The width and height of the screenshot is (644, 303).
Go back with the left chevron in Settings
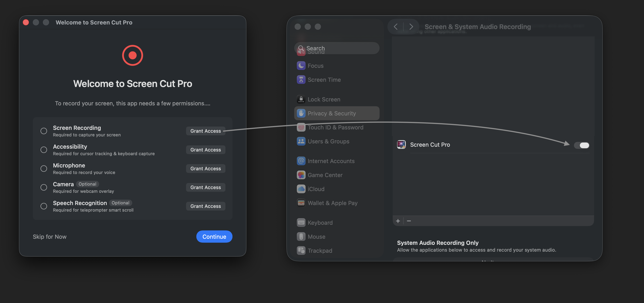tap(396, 27)
